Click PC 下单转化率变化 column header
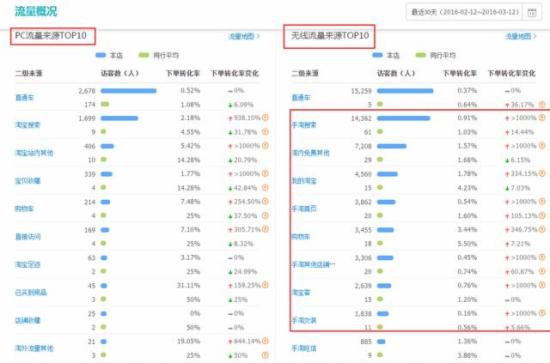This screenshot has height=363, width=550. pyautogui.click(x=234, y=73)
